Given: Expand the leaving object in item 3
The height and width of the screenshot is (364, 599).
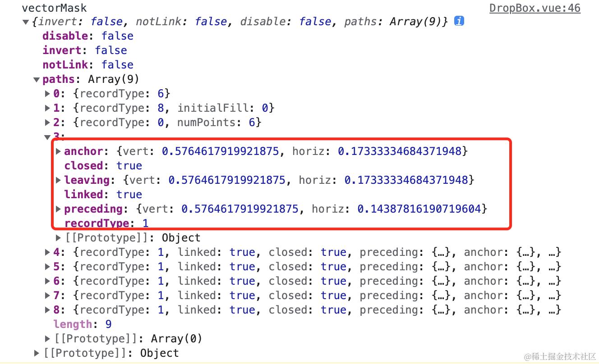Looking at the screenshot, I should coord(58,180).
